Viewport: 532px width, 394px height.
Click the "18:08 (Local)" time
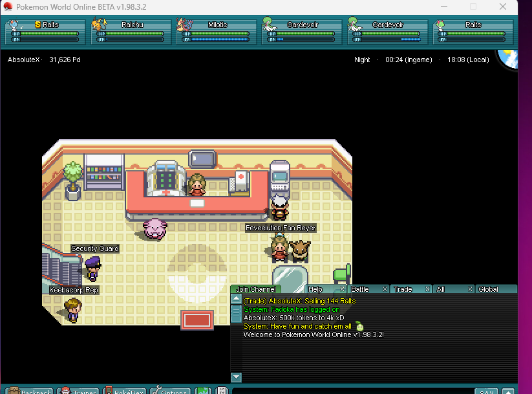click(x=468, y=60)
